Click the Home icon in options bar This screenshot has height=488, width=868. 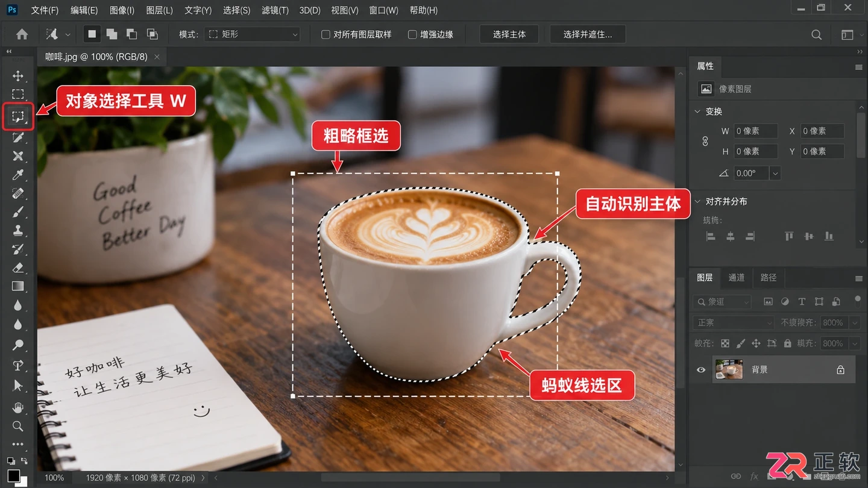[22, 34]
